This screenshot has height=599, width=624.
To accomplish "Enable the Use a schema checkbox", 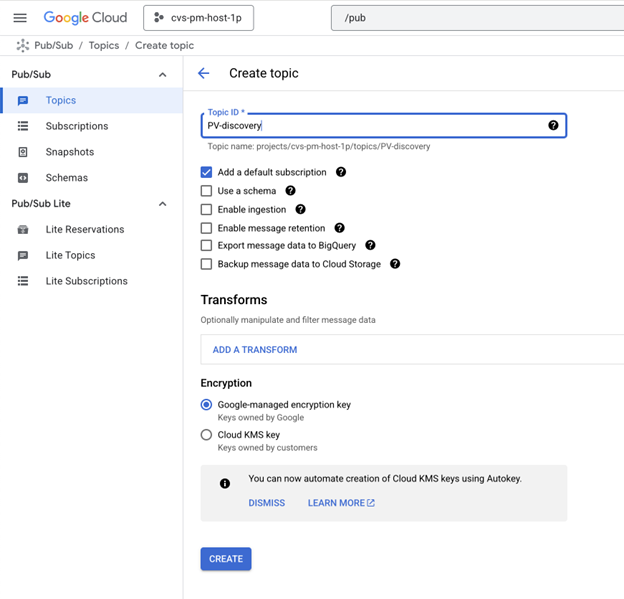I will tap(207, 191).
